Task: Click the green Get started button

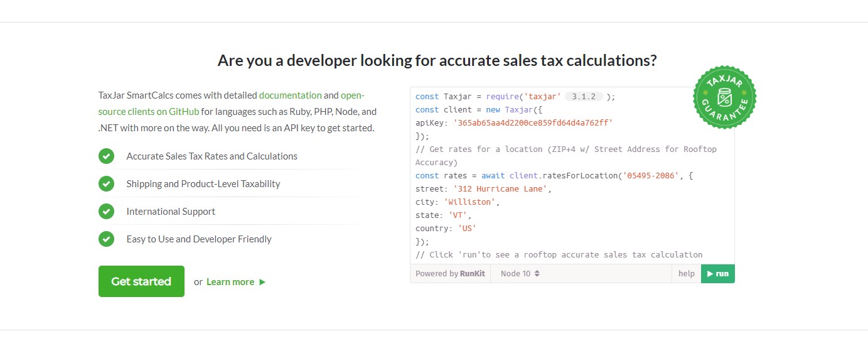Action: click(141, 281)
